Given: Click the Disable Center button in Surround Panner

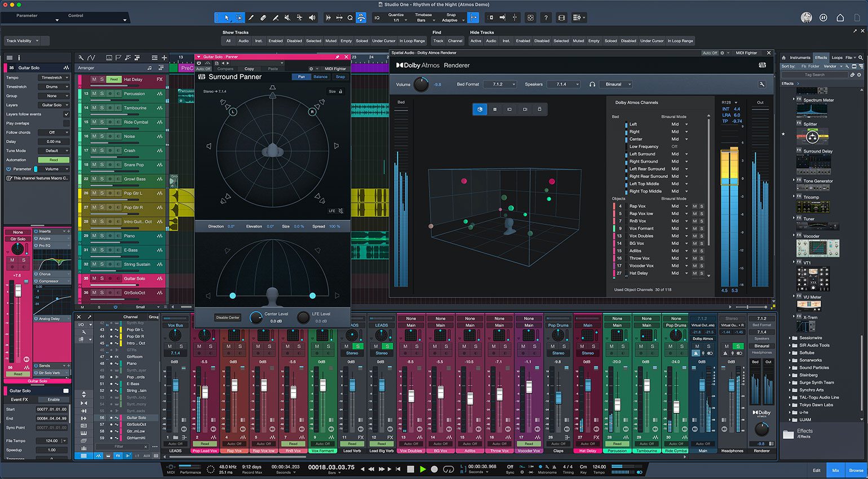Looking at the screenshot, I should [227, 317].
